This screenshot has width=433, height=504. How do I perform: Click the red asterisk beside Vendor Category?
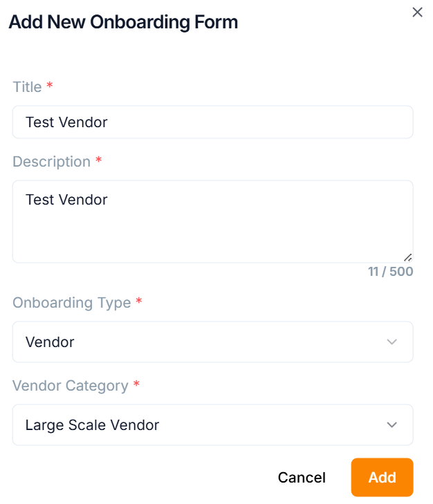pyautogui.click(x=136, y=386)
